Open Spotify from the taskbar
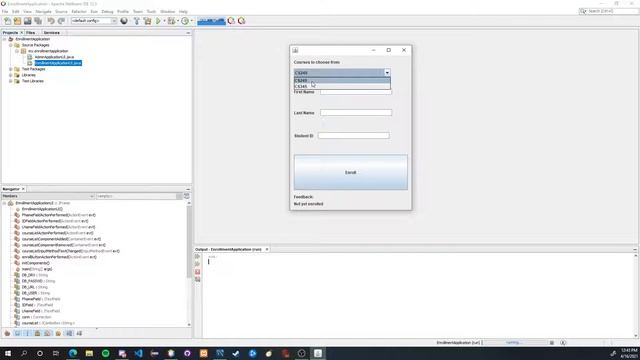 (106, 353)
